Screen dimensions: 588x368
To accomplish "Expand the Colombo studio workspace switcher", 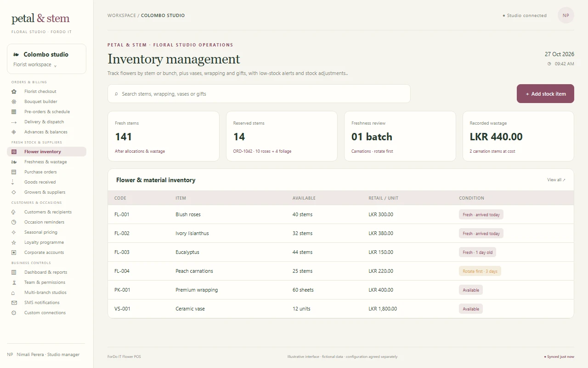I will [x=46, y=59].
